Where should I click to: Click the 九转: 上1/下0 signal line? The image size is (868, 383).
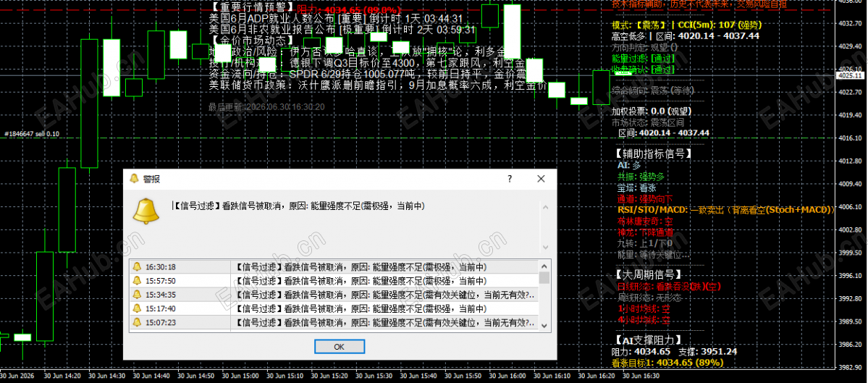pyautogui.click(x=644, y=243)
